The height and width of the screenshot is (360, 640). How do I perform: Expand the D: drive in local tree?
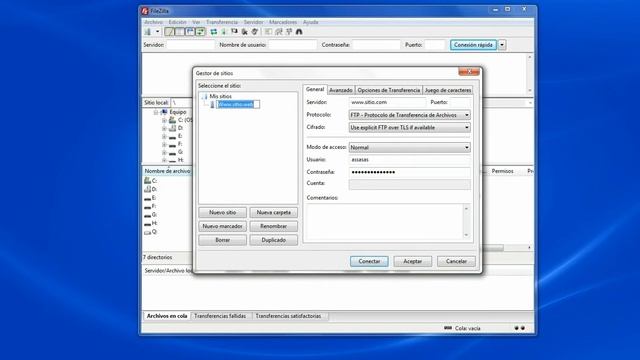(x=164, y=128)
